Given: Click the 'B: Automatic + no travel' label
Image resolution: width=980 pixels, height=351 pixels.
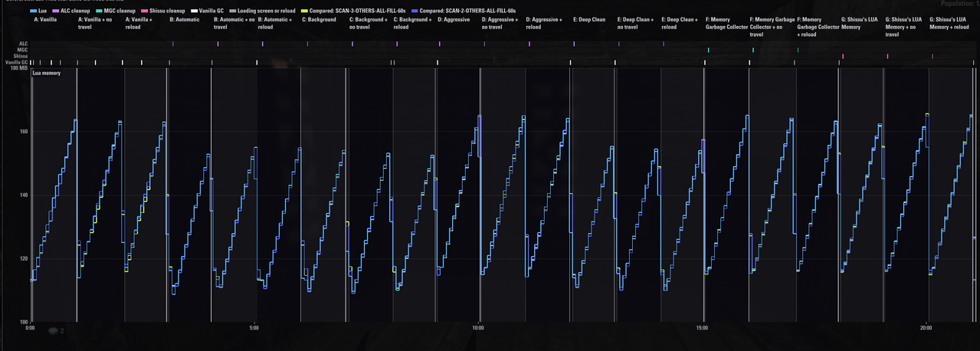Looking at the screenshot, I should coord(235,23).
